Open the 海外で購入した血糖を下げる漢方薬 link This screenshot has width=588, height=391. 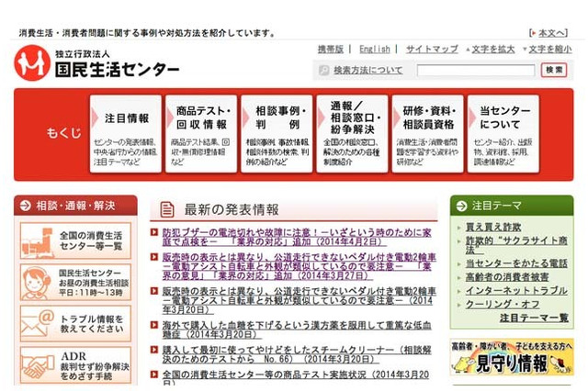coord(297,330)
